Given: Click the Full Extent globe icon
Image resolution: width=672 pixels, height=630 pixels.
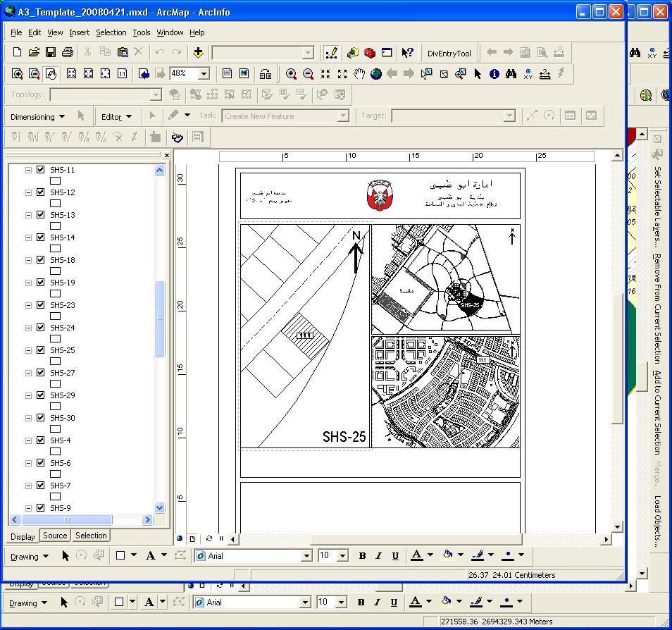Looking at the screenshot, I should [376, 74].
